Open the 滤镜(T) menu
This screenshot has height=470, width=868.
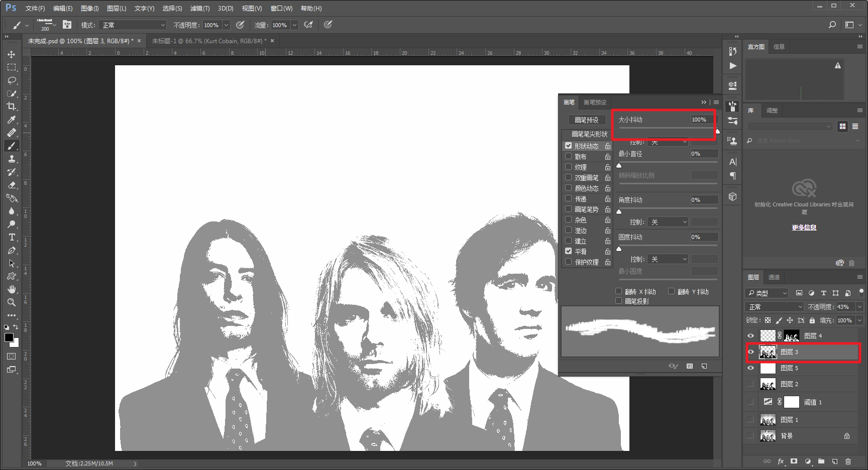(200, 9)
